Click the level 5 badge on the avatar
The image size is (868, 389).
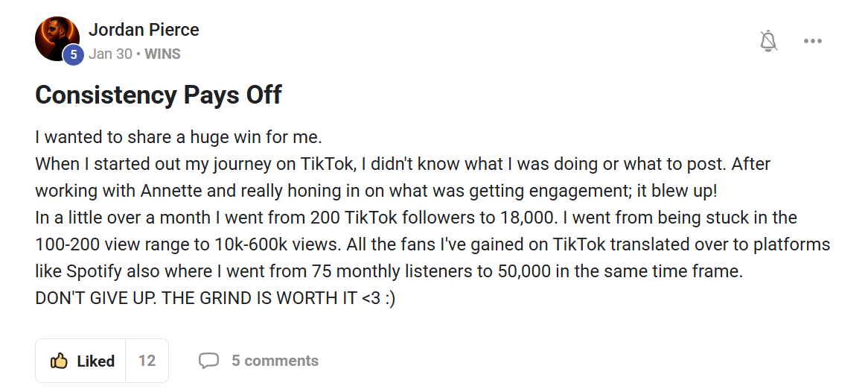[73, 54]
